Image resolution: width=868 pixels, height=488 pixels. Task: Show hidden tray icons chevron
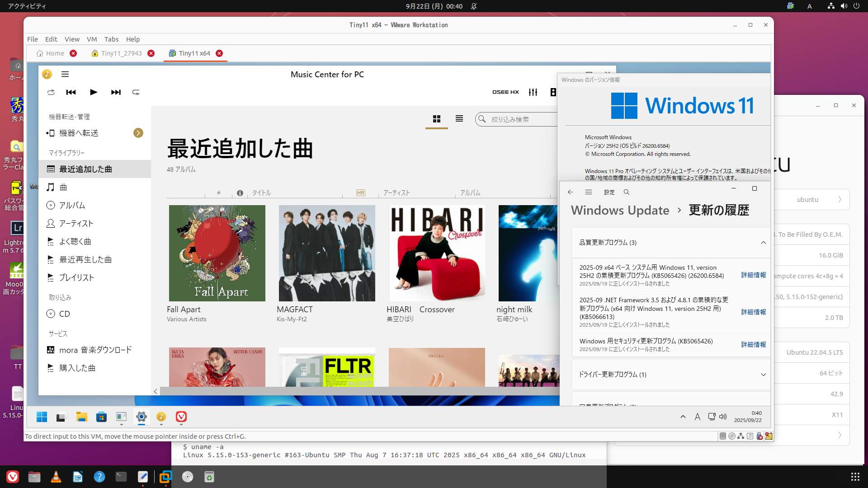683,417
